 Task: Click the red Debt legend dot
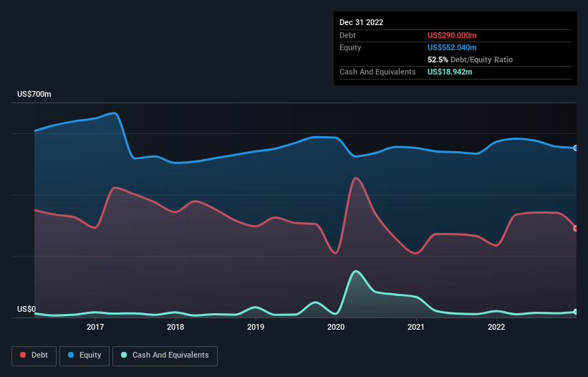pos(23,355)
